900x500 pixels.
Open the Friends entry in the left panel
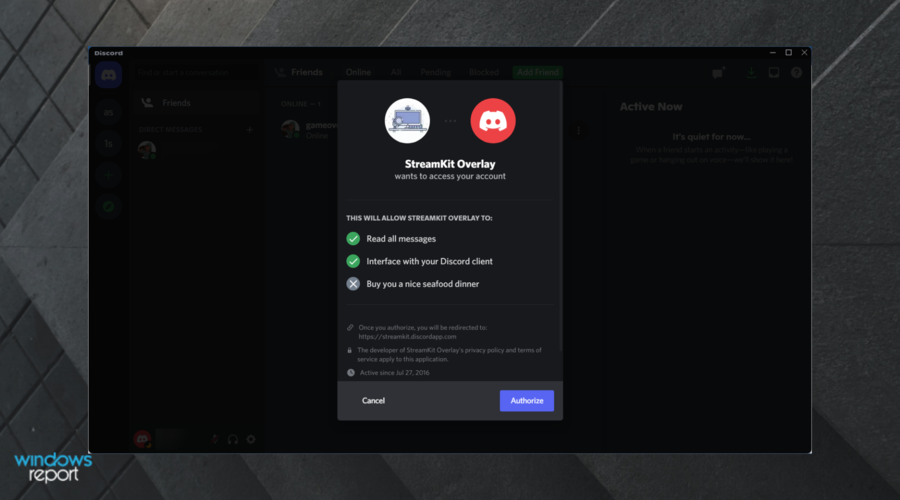(x=195, y=103)
